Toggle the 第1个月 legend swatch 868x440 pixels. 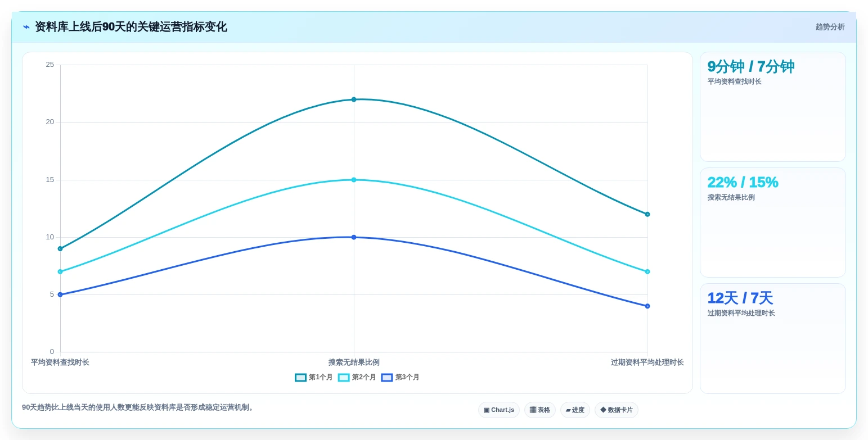click(301, 378)
